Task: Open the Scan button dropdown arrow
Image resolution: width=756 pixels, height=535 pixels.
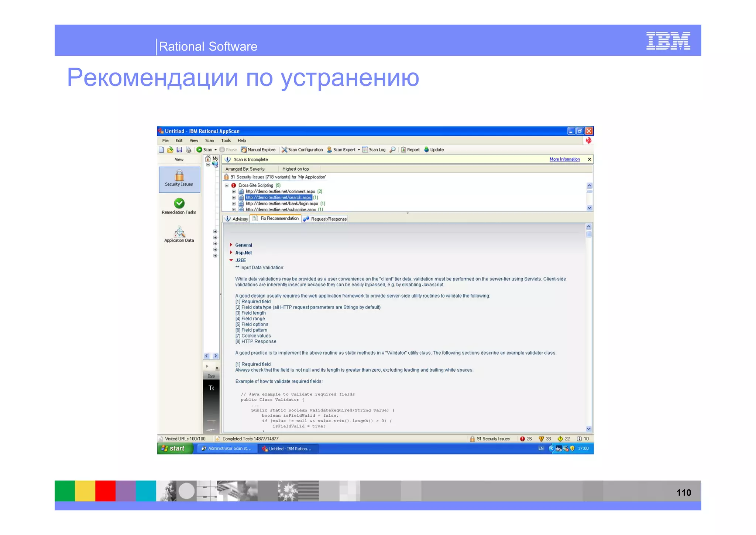Action: [x=216, y=150]
